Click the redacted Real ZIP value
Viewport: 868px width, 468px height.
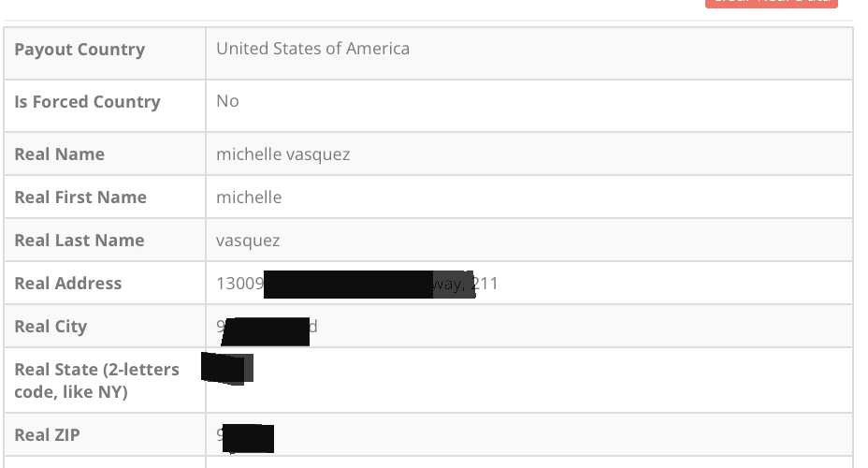[248, 438]
